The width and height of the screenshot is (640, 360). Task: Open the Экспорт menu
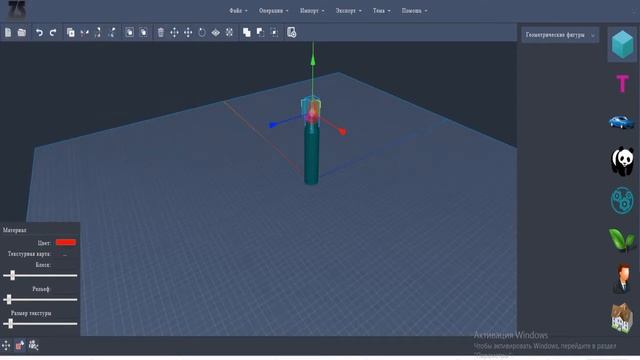[349, 11]
